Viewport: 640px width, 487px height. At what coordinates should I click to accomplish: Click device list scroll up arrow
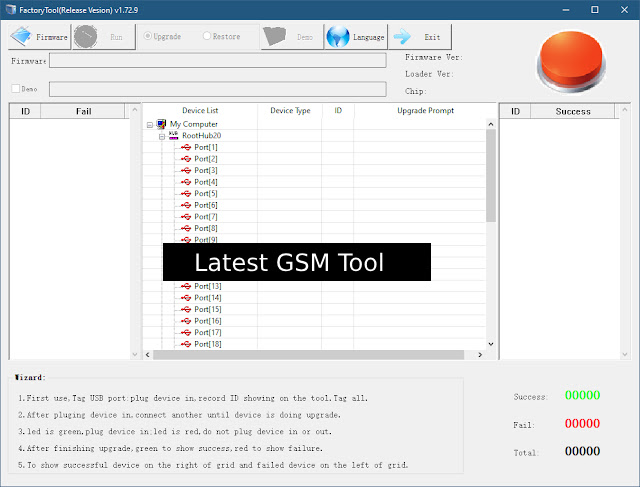coord(491,124)
